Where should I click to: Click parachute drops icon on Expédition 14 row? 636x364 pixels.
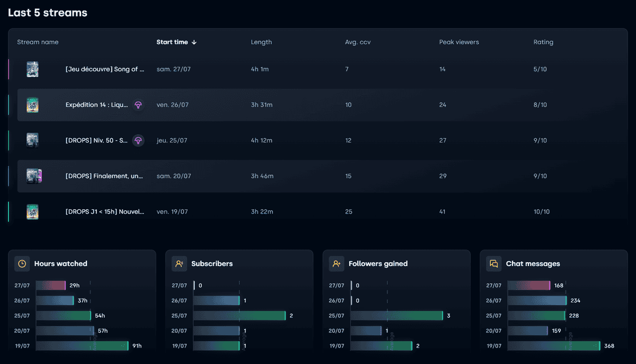pyautogui.click(x=138, y=105)
